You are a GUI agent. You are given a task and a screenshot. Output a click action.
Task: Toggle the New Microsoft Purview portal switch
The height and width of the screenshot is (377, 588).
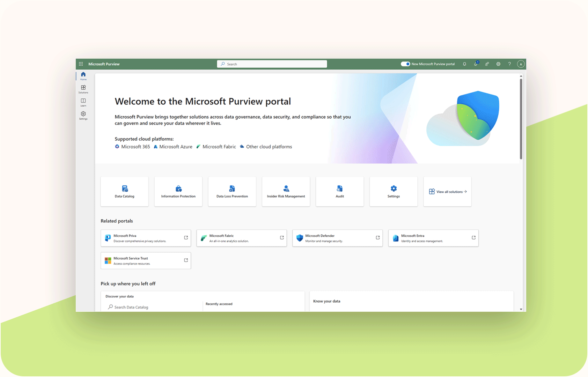pos(405,64)
